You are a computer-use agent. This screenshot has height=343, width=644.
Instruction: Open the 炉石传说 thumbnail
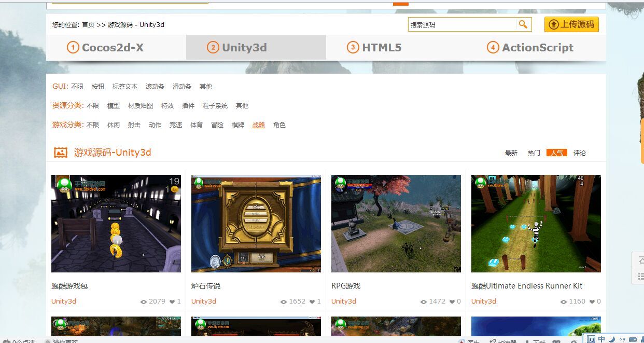[x=256, y=224]
